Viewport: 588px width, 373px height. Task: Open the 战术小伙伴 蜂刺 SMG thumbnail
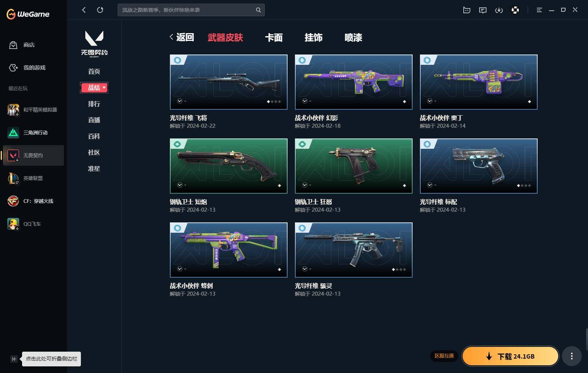coord(229,250)
